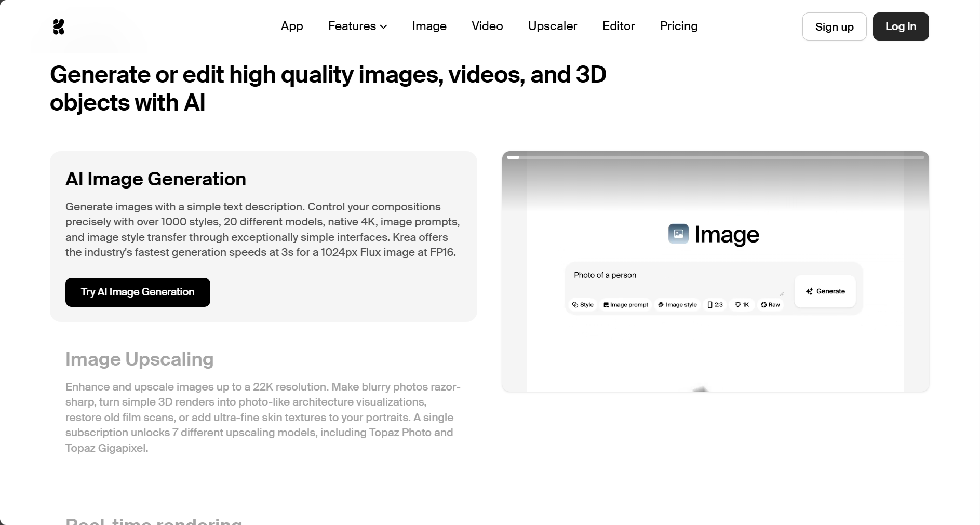This screenshot has width=980, height=525.
Task: Expand the Features dropdown menu
Action: click(357, 26)
